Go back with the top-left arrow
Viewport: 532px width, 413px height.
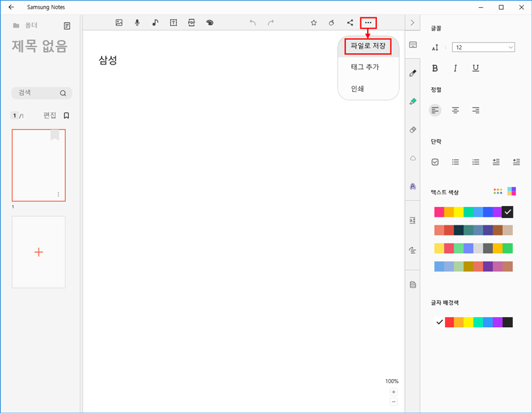pos(11,7)
